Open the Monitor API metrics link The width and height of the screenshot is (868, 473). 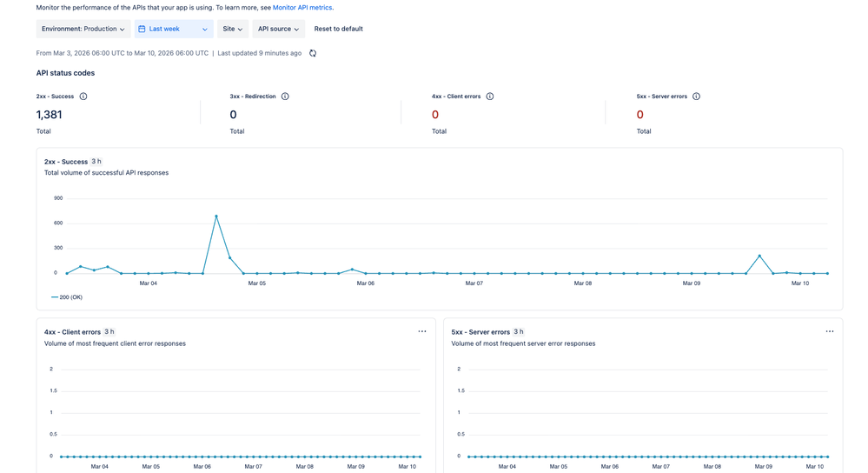[x=302, y=8]
